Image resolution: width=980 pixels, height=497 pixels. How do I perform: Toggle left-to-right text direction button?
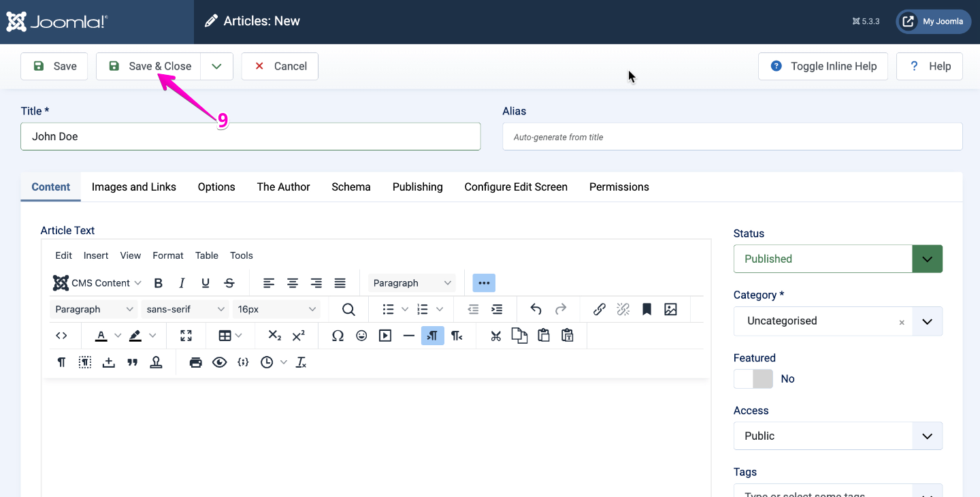pyautogui.click(x=433, y=336)
